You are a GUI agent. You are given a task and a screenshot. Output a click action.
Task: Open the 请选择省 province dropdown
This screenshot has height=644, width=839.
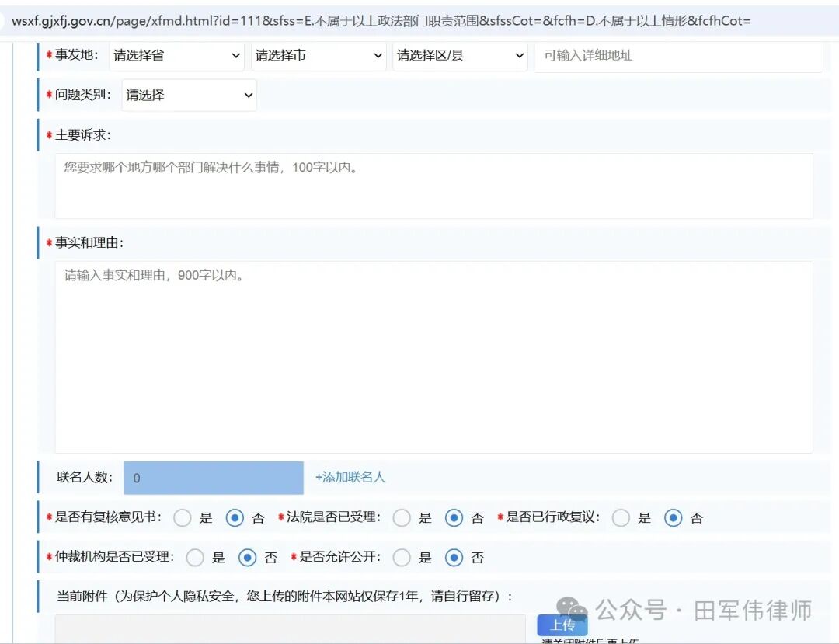pos(175,56)
